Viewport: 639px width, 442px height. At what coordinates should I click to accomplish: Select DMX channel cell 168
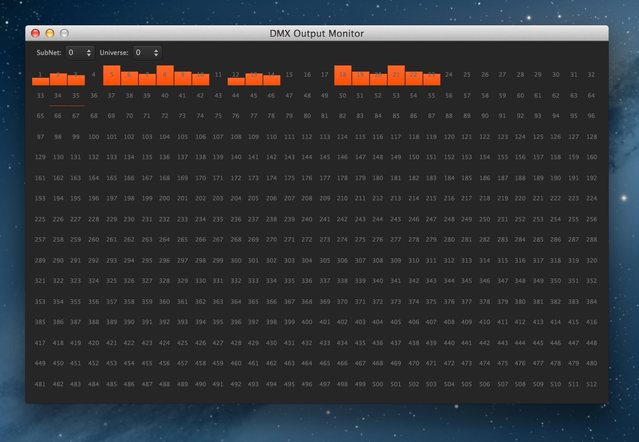[165, 178]
